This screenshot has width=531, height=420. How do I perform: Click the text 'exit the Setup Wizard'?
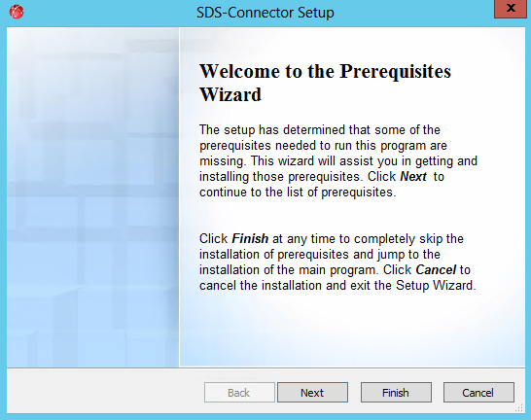(x=411, y=286)
